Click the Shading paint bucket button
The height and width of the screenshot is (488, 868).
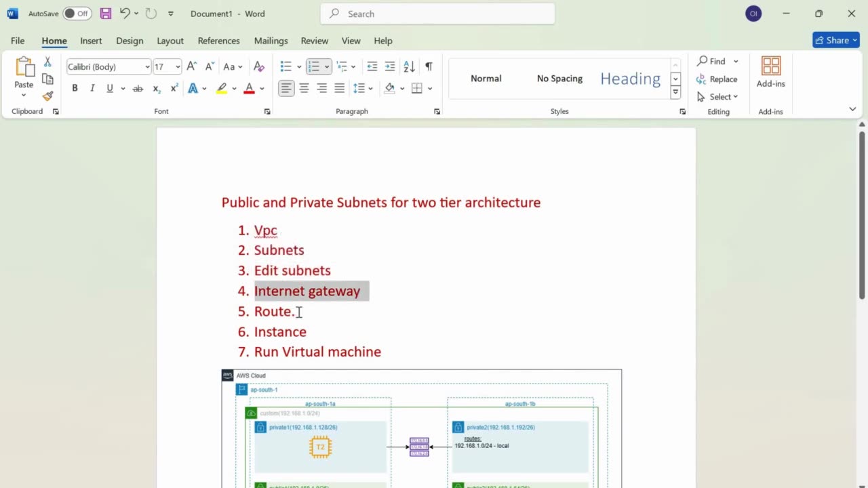pos(389,88)
